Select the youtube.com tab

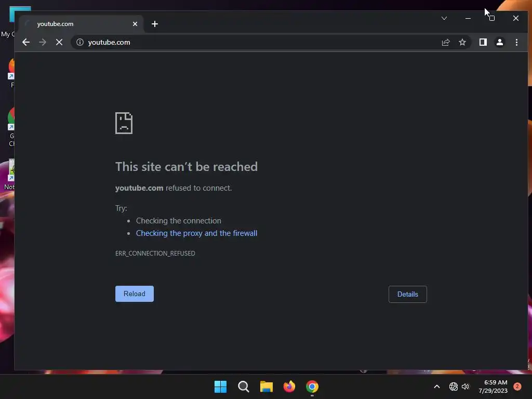[x=82, y=24]
